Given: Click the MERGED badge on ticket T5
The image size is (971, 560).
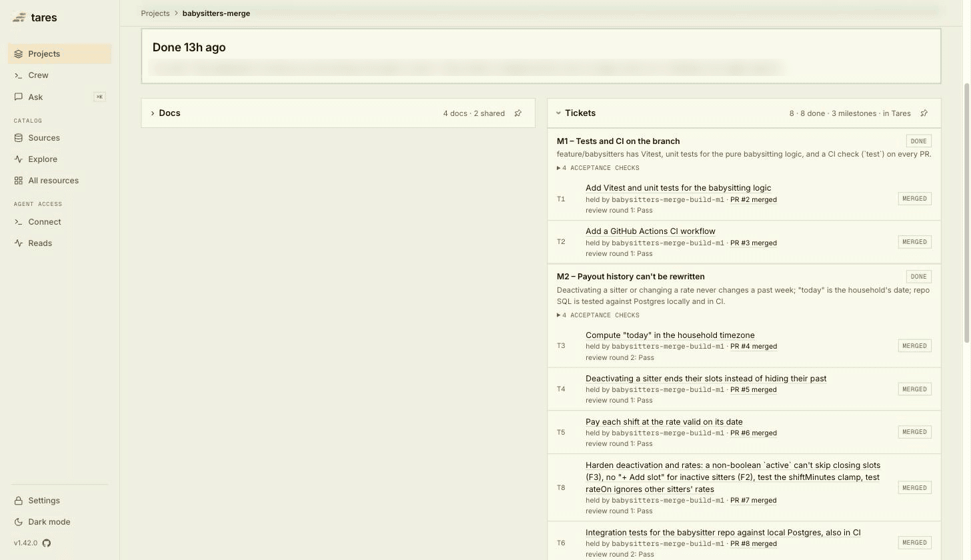Looking at the screenshot, I should point(914,432).
